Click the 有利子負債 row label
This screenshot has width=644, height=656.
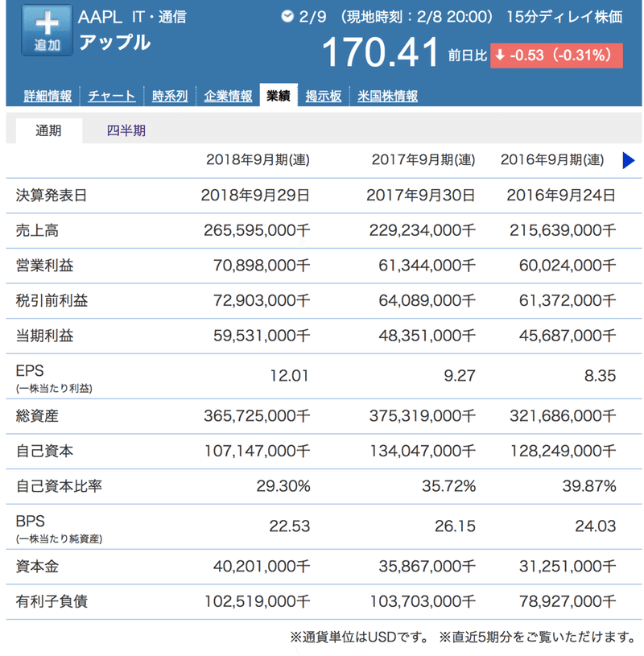[x=52, y=602]
